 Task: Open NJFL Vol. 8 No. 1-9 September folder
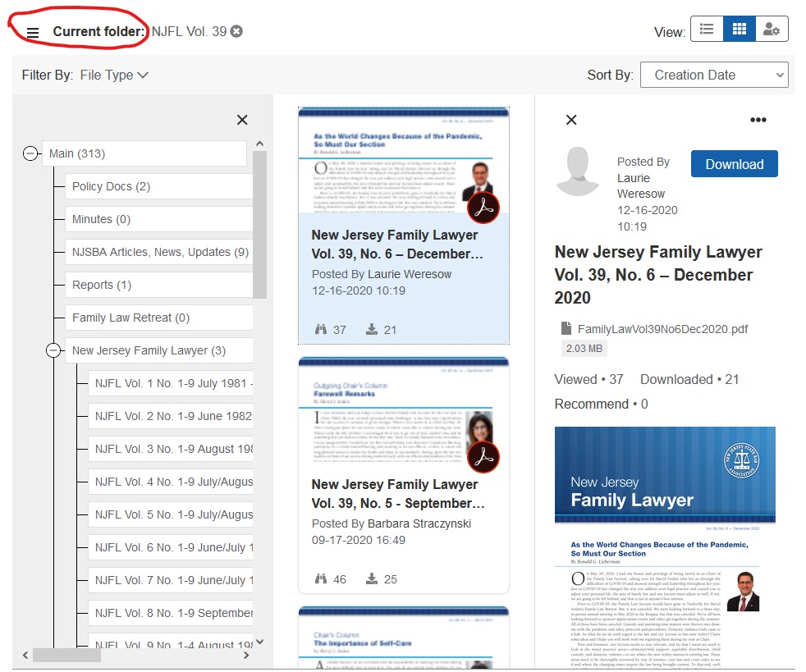pyautogui.click(x=171, y=613)
